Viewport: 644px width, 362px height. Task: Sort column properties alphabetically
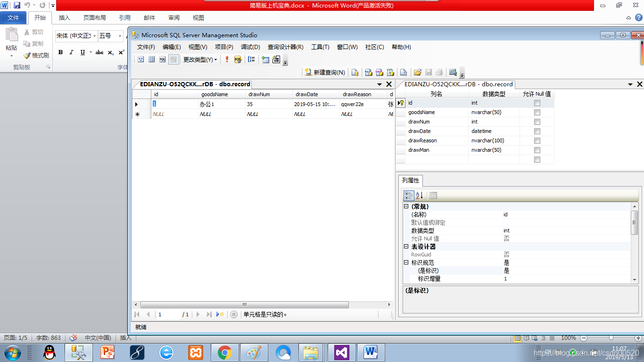click(420, 196)
